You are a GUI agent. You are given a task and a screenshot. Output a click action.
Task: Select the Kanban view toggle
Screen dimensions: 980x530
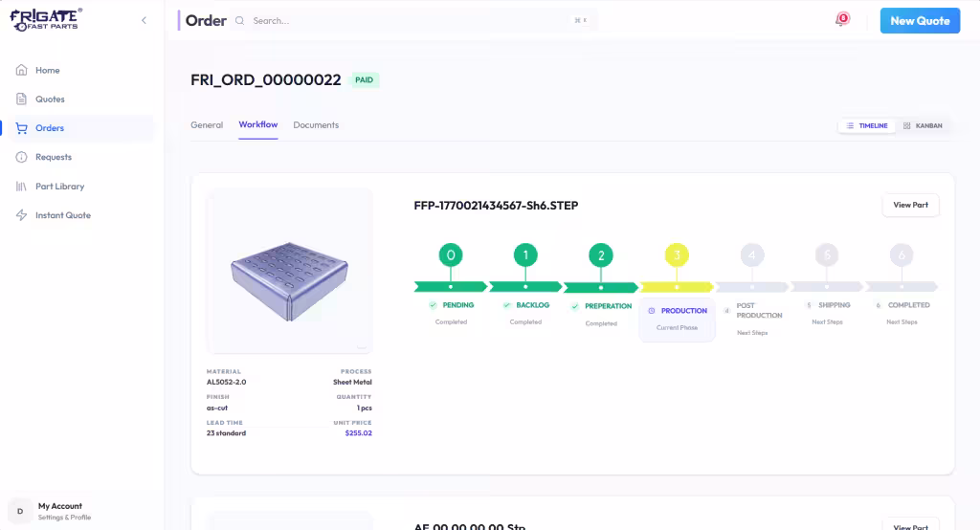click(923, 125)
